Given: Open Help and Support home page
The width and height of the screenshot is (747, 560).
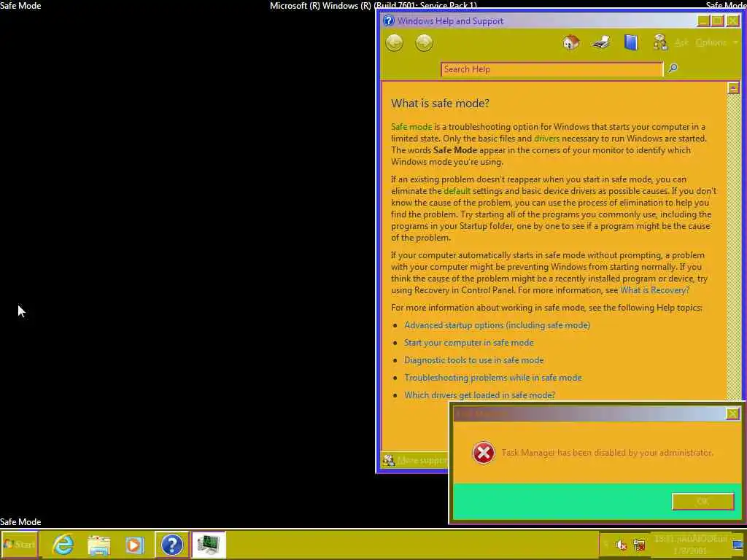Looking at the screenshot, I should tap(570, 42).
